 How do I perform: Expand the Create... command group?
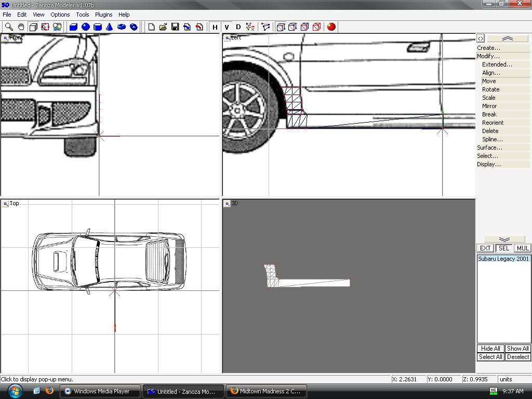click(489, 48)
